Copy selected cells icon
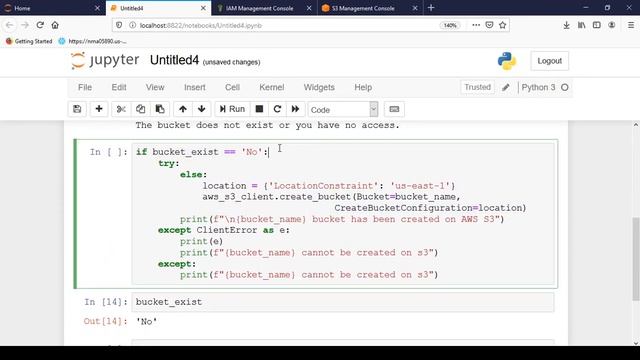The width and height of the screenshot is (640, 360). coord(140,109)
